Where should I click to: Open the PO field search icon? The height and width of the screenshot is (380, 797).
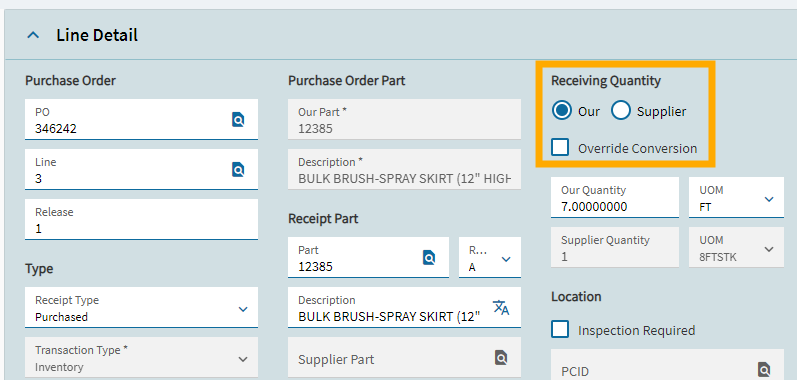pyautogui.click(x=238, y=119)
